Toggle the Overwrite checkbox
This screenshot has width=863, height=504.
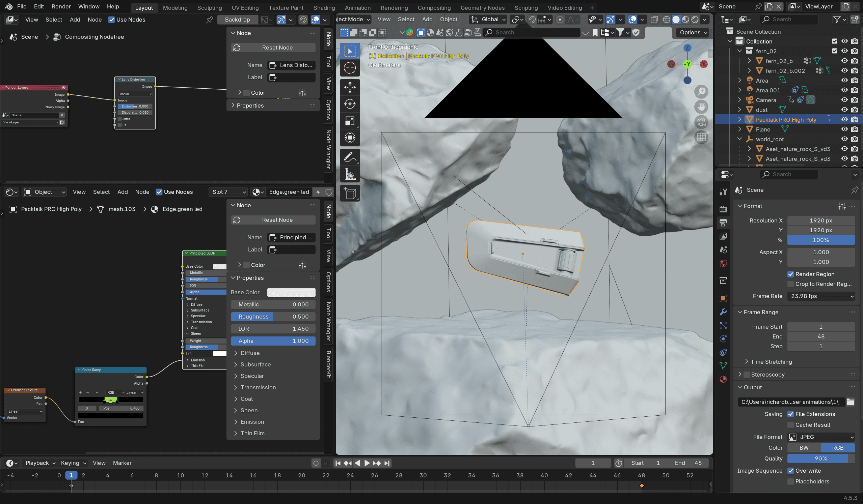pyautogui.click(x=791, y=471)
